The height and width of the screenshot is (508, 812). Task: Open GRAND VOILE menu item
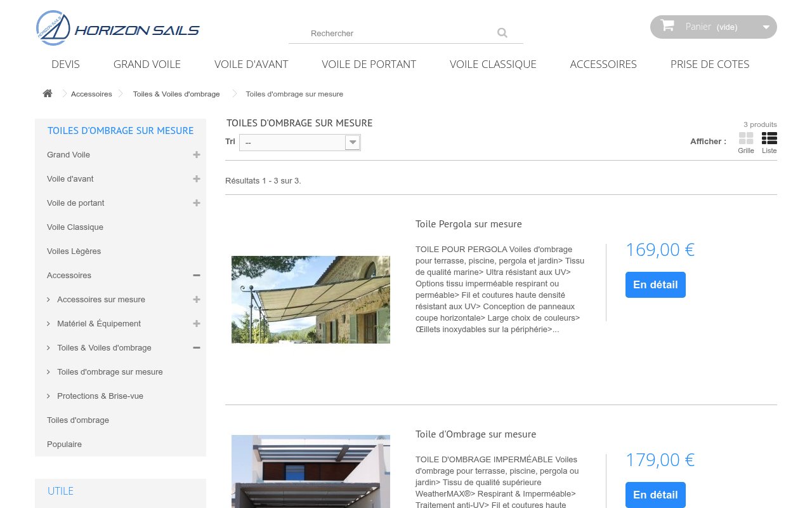pyautogui.click(x=147, y=64)
